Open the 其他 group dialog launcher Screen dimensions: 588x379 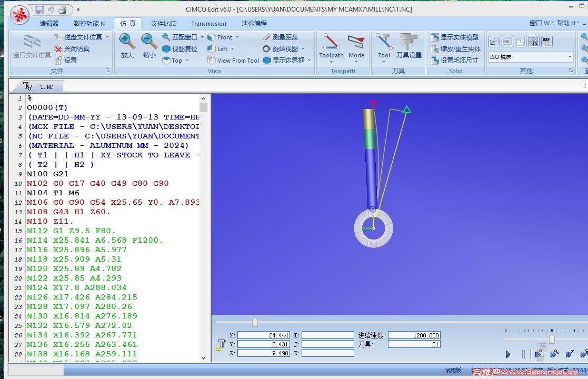pyautogui.click(x=571, y=71)
